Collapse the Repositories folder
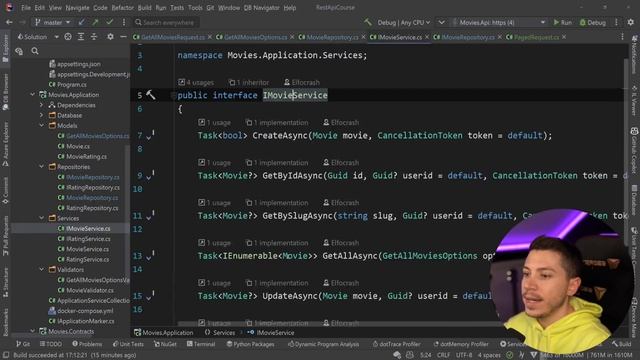 tap(41, 167)
